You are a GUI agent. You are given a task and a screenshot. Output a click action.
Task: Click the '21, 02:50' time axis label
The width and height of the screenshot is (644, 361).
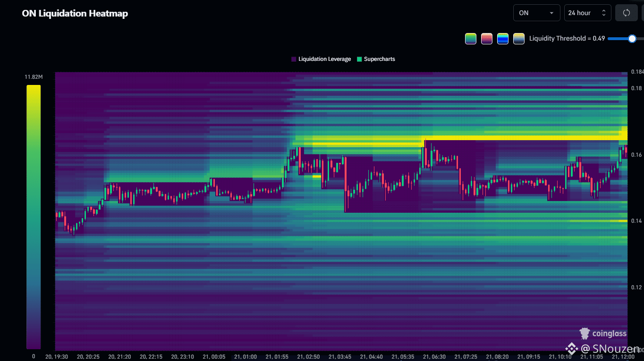coord(308,357)
